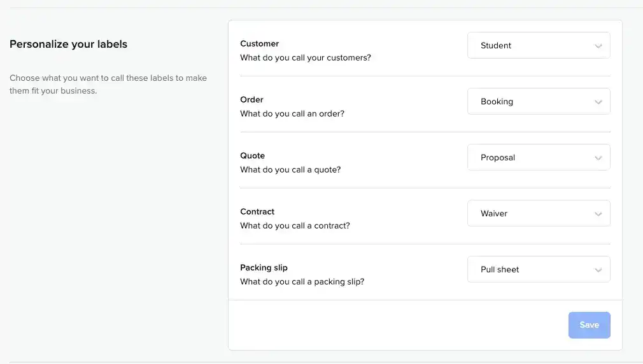Click the chevron arrow in the Packing slip dropdown
The height and width of the screenshot is (364, 643).
coord(598,270)
